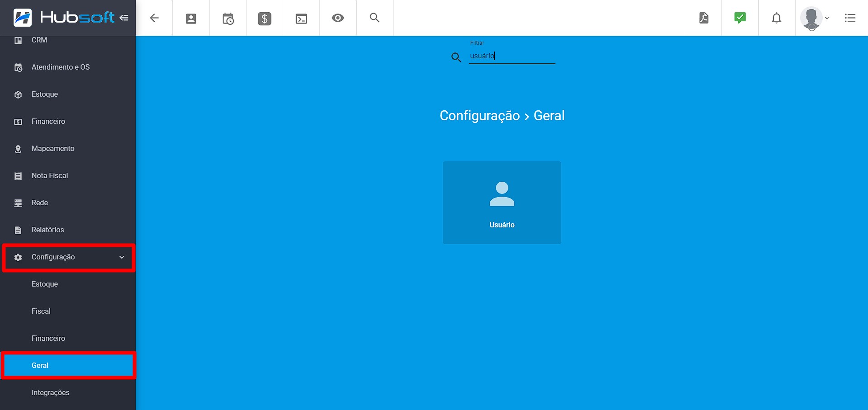Viewport: 868px width, 410px height.
Task: Open the terminal console icon
Action: [301, 19]
